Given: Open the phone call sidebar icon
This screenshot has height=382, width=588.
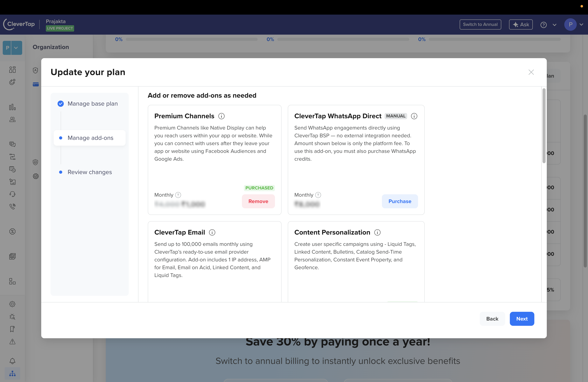Looking at the screenshot, I should (x=12, y=206).
